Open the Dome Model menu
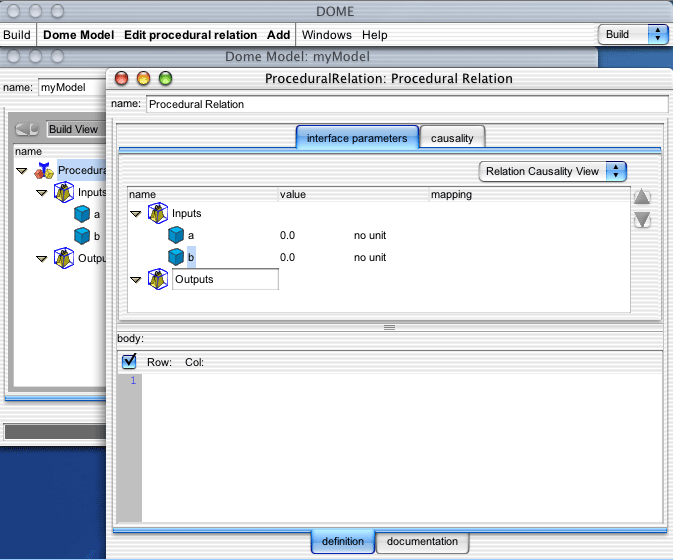The width and height of the screenshot is (673, 560). [x=79, y=35]
